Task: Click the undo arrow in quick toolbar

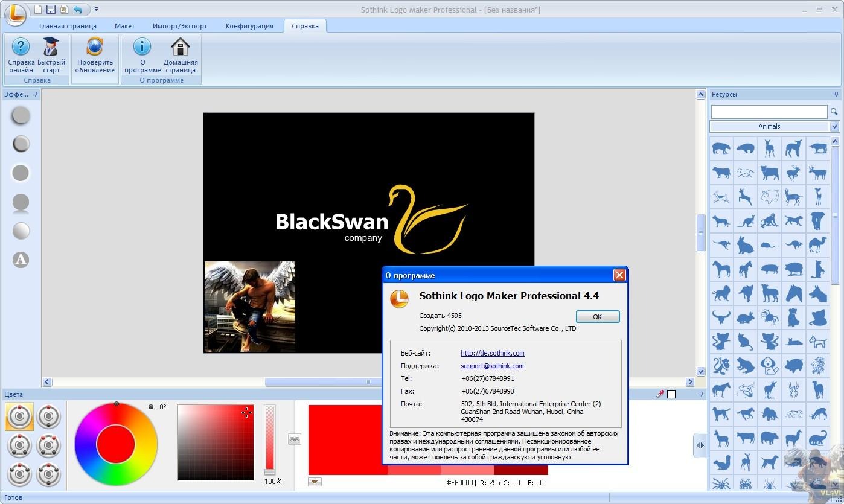Action: coord(78,9)
